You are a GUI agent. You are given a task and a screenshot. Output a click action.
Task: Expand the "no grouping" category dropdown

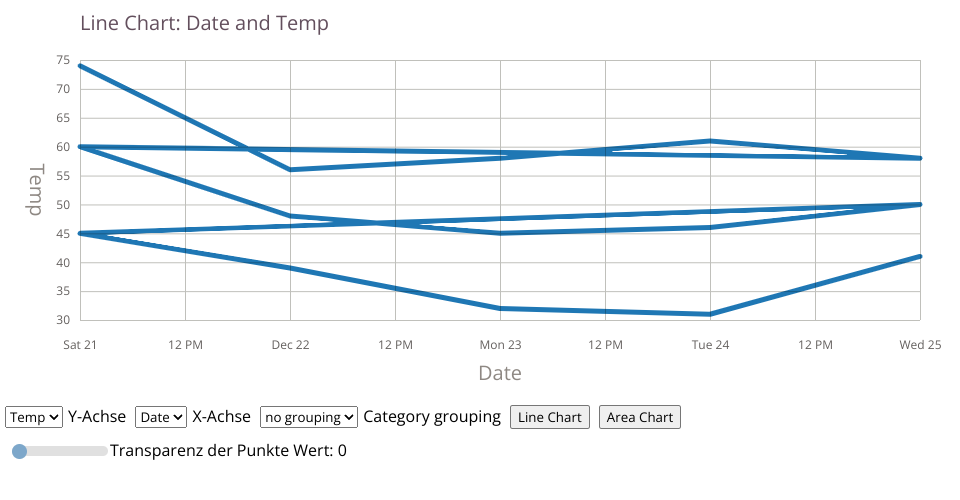308,416
